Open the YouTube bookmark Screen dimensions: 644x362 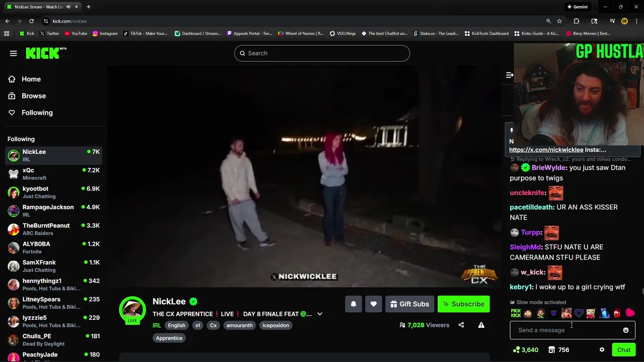coord(75,34)
